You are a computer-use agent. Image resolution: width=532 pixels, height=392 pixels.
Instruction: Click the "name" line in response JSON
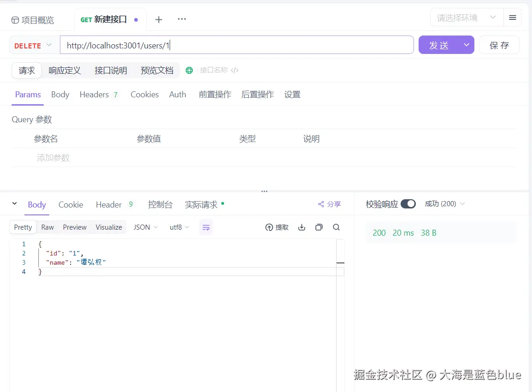tap(76, 262)
